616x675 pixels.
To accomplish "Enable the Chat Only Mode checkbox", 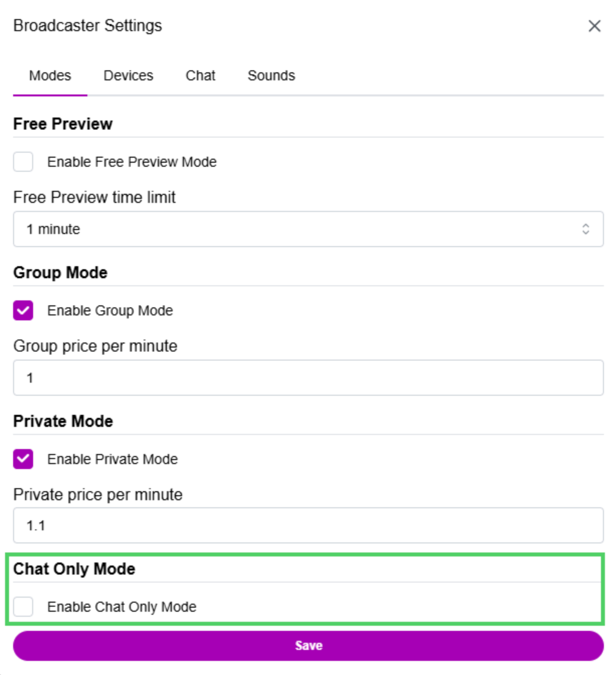I will (23, 607).
